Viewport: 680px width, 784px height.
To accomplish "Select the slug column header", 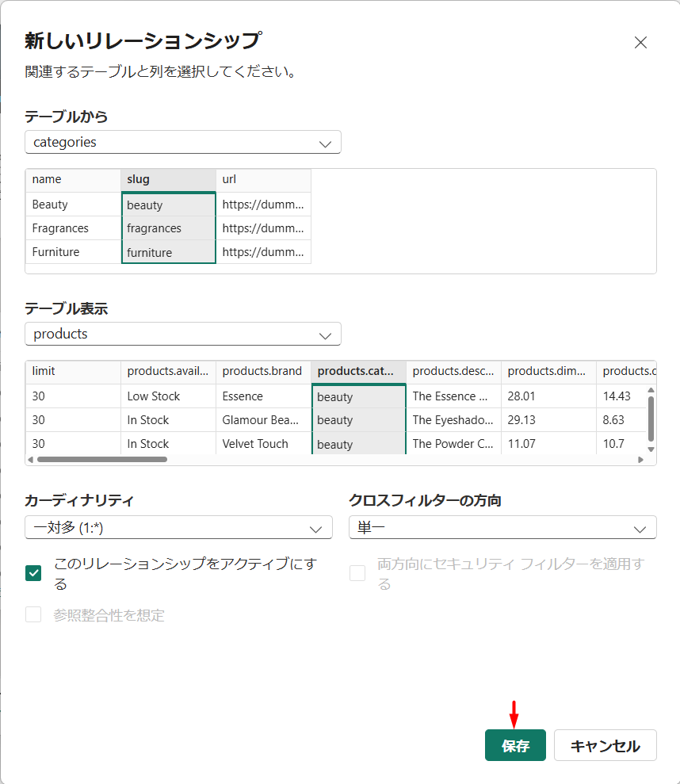I will (168, 180).
